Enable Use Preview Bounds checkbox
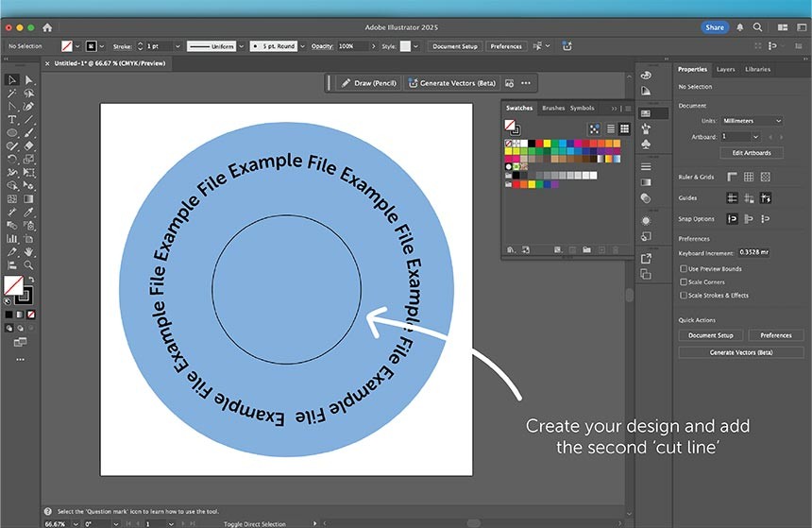 [684, 269]
